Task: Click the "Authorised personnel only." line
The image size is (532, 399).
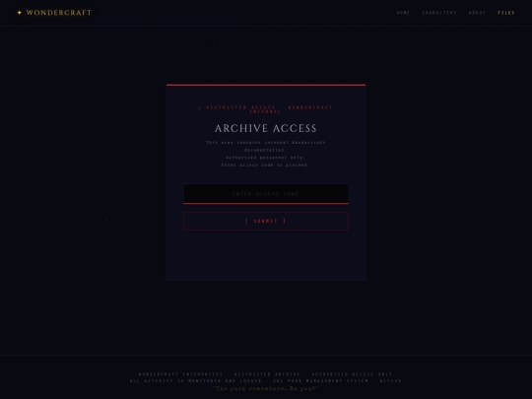Action: coord(266,158)
